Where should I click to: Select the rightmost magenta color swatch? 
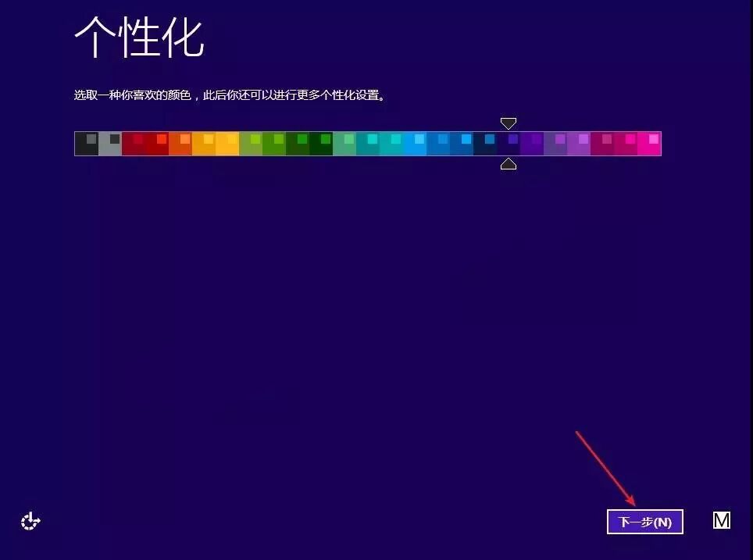click(651, 143)
